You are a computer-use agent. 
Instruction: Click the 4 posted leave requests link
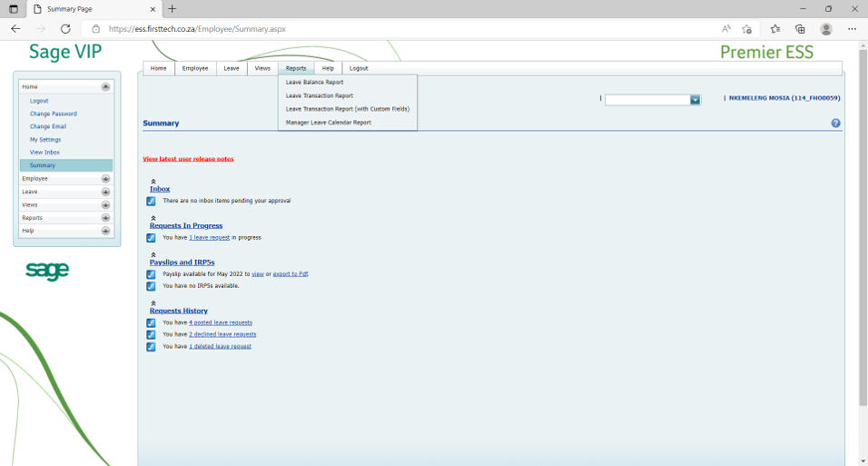pyautogui.click(x=221, y=322)
